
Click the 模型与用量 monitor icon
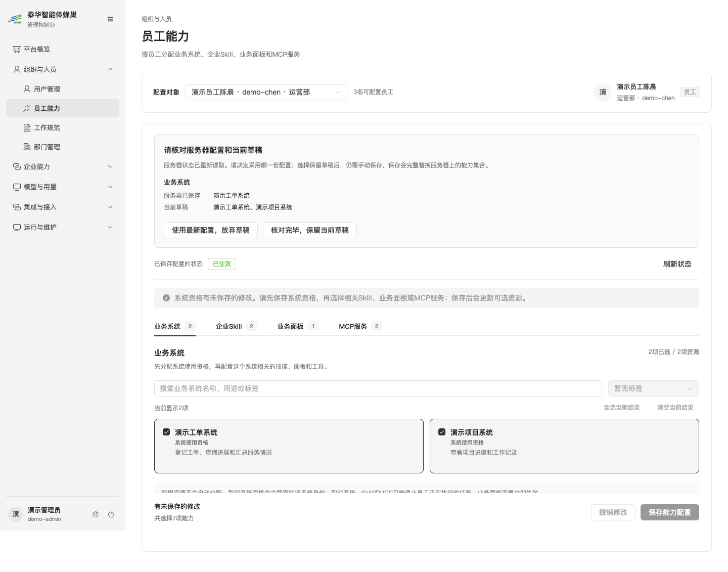coord(17,187)
